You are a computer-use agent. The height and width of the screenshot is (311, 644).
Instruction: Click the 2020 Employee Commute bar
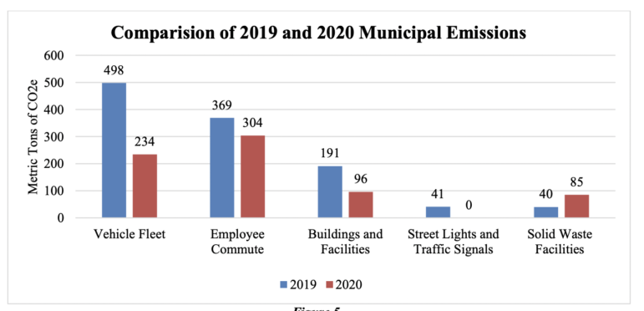point(252,176)
